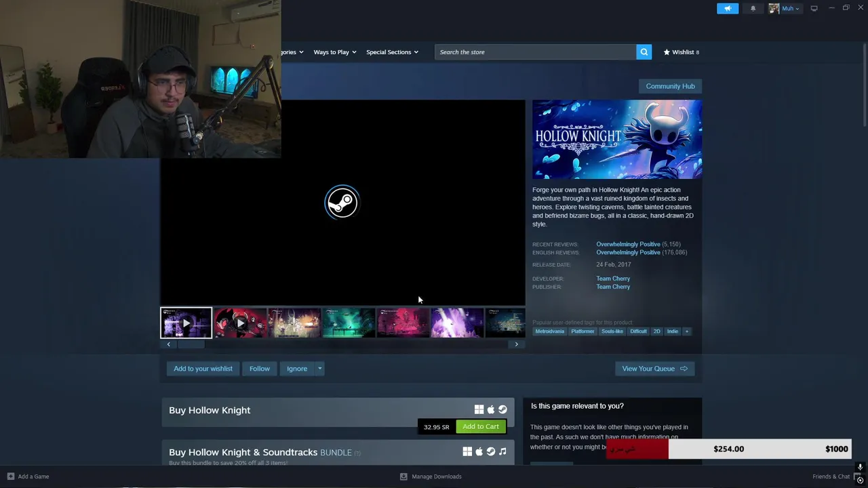Click the release date 24 Feb, 2017

[x=614, y=265]
